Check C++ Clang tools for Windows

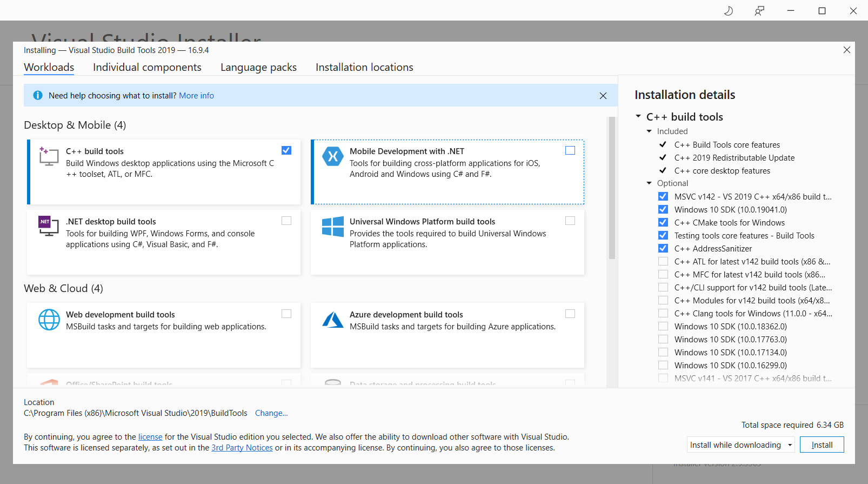(x=663, y=313)
